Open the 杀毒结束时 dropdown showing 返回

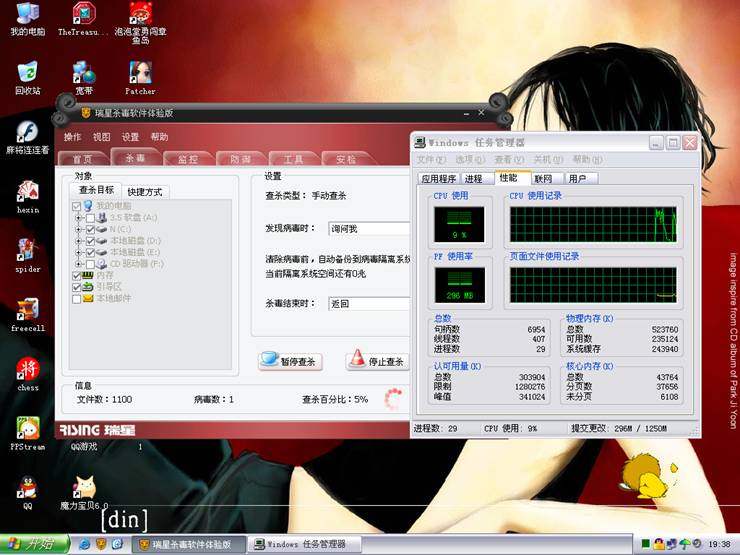(x=369, y=303)
